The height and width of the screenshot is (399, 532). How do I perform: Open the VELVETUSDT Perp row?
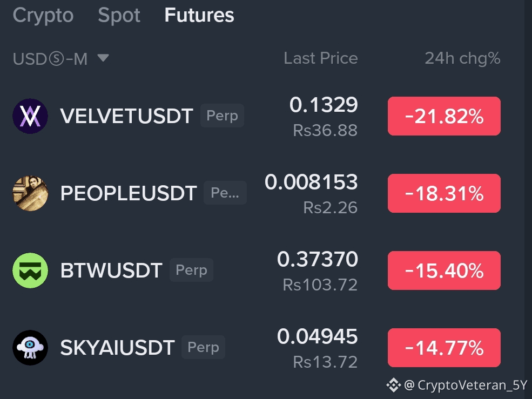[x=257, y=116]
